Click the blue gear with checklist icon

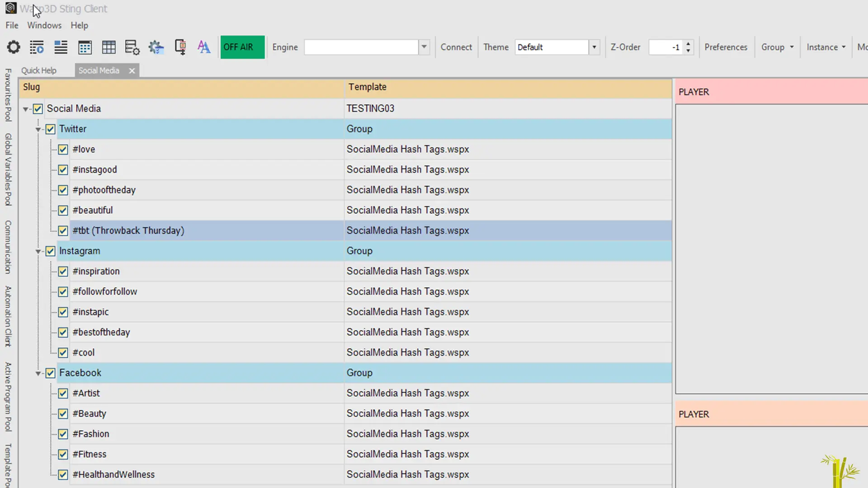point(156,47)
